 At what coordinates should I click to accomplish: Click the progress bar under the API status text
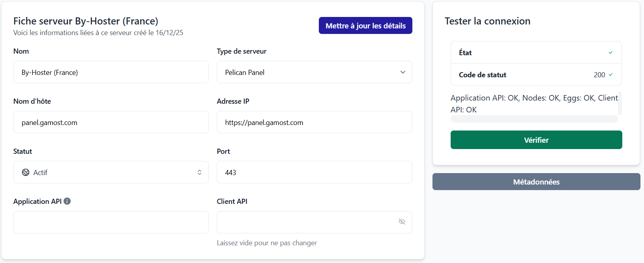tap(534, 119)
